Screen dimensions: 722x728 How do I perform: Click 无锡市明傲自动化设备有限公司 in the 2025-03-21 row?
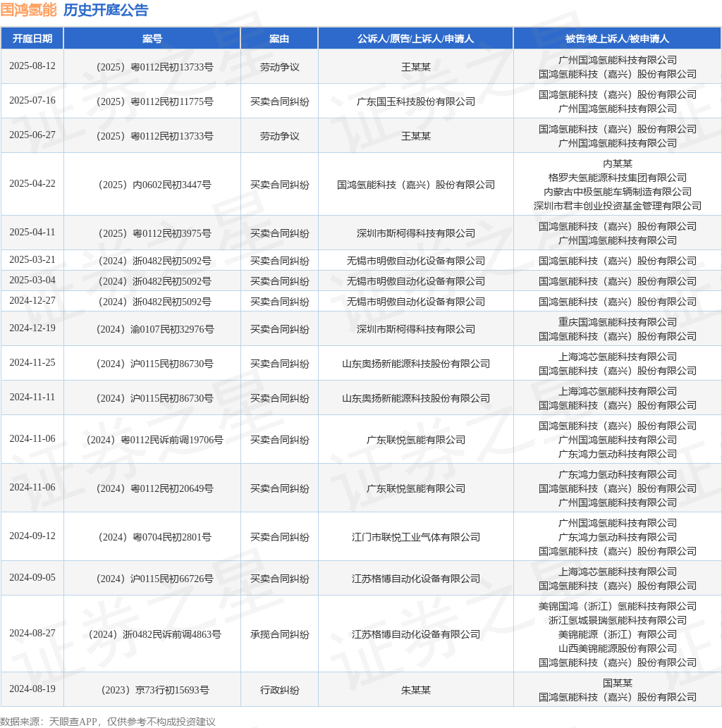(416, 261)
